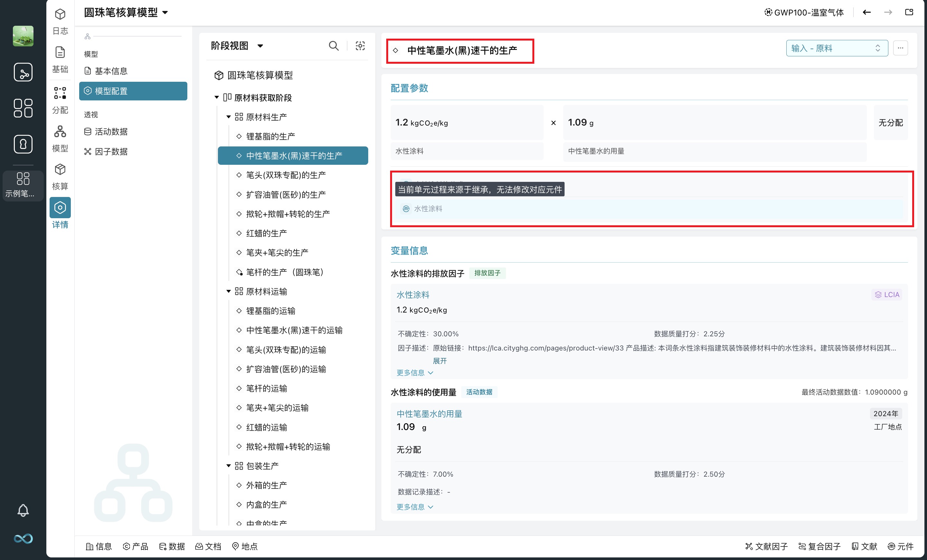Click the 文献因子 button at bottom
Viewport: 927px width, 560px height.
[766, 546]
